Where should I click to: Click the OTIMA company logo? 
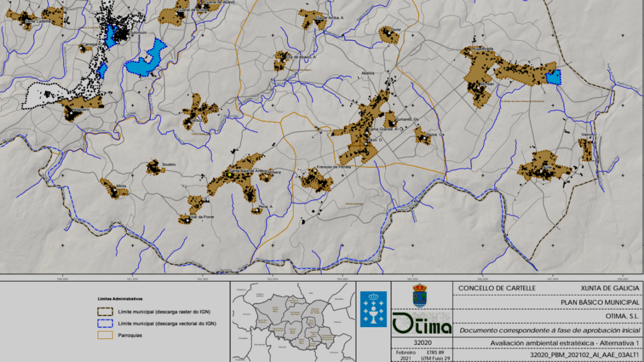click(x=422, y=323)
